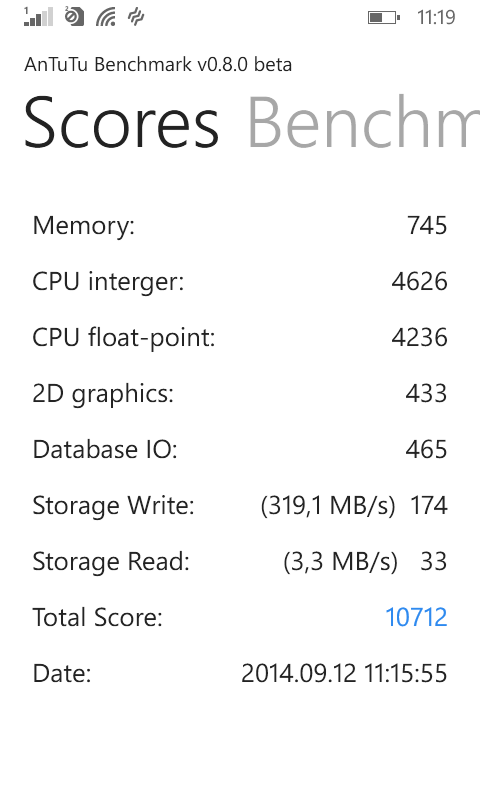Select the 2D graphics score 433
The height and width of the screenshot is (800, 480).
(426, 393)
